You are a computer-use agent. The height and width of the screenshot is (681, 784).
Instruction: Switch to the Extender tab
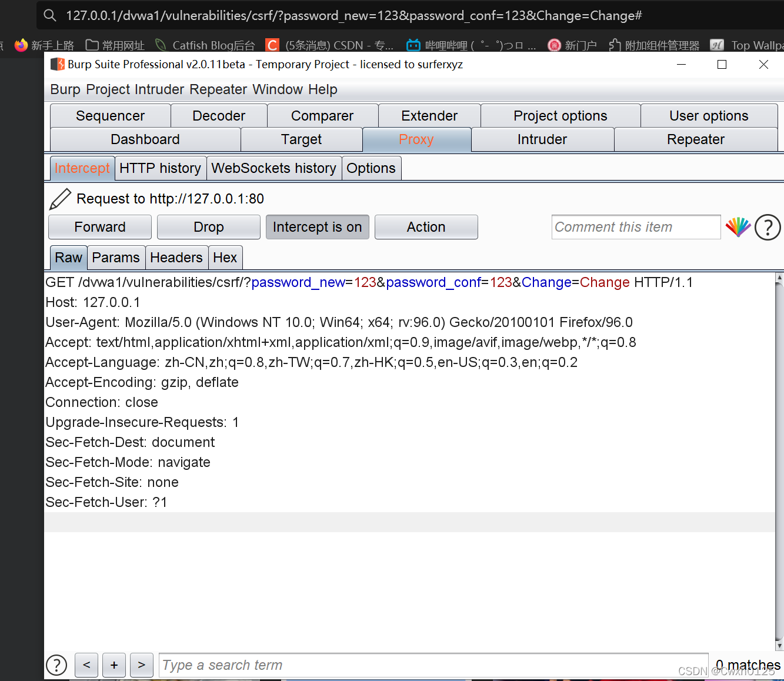tap(429, 116)
